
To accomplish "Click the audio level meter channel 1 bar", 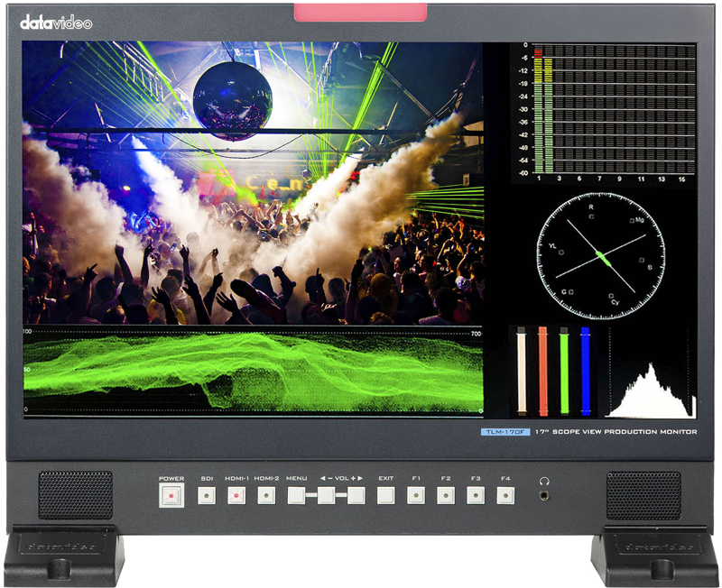I will click(538, 110).
